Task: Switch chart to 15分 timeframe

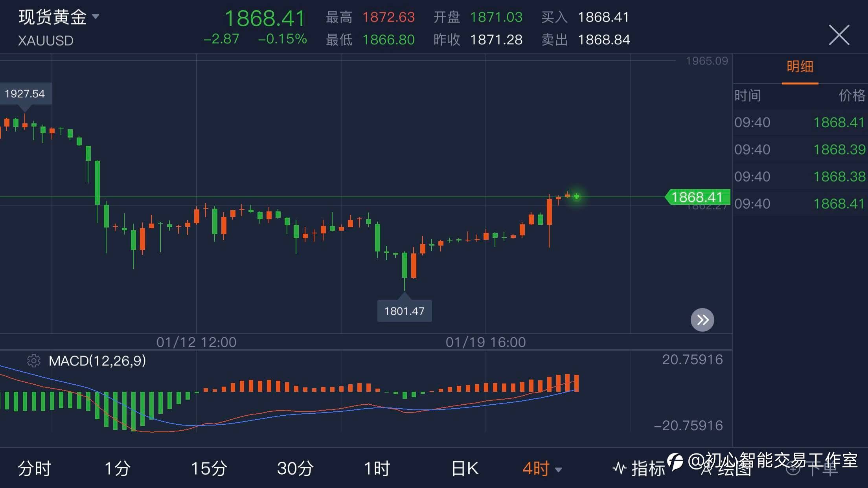Action: coord(209,468)
